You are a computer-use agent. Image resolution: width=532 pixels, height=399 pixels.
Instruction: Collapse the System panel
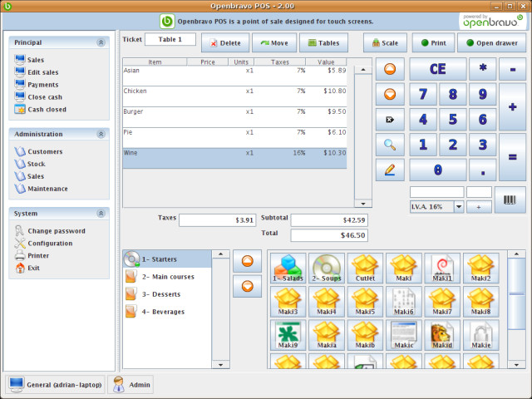(x=101, y=214)
